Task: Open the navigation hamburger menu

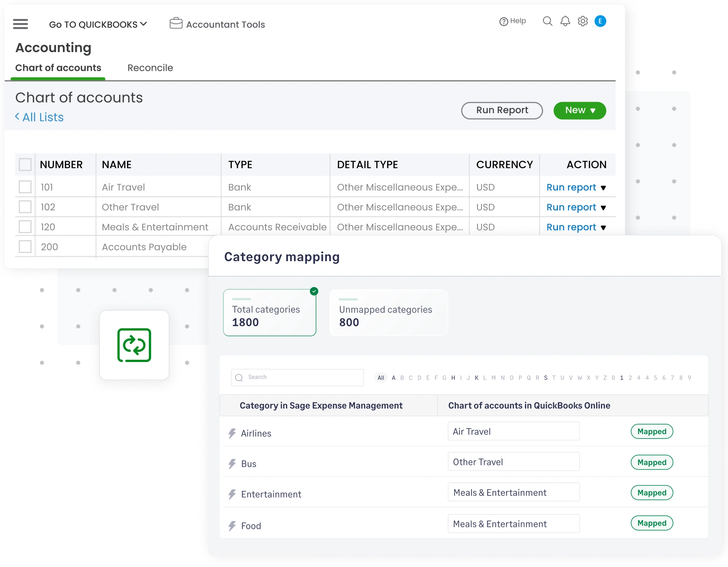Action: point(20,24)
